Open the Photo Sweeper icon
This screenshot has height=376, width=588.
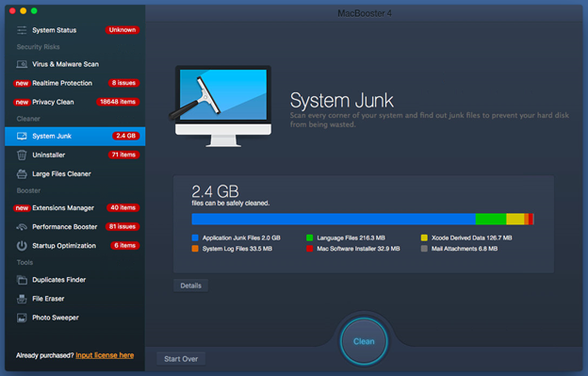22,318
